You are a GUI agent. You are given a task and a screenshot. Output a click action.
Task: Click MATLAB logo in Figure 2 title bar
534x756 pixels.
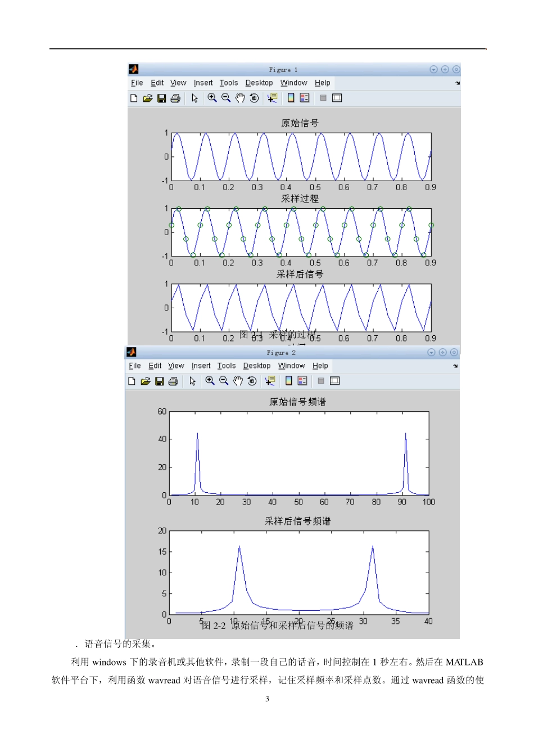click(x=132, y=352)
